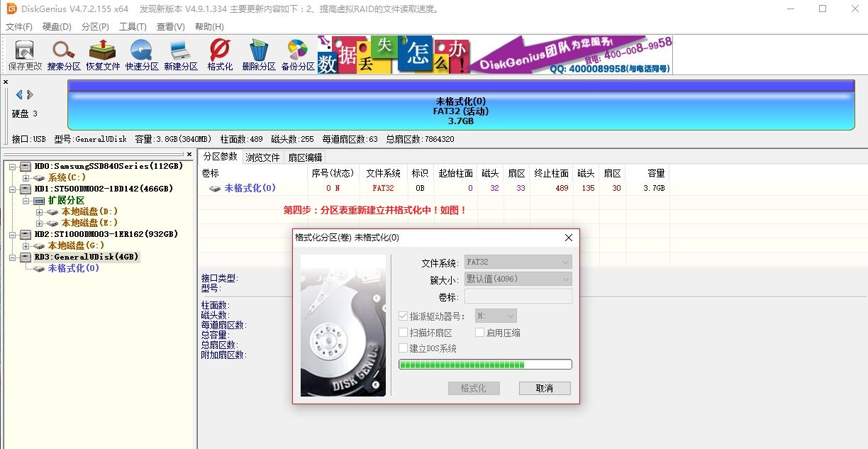The width and height of the screenshot is (868, 449).
Task: Click the 格式化 button in dialog
Action: (x=474, y=388)
